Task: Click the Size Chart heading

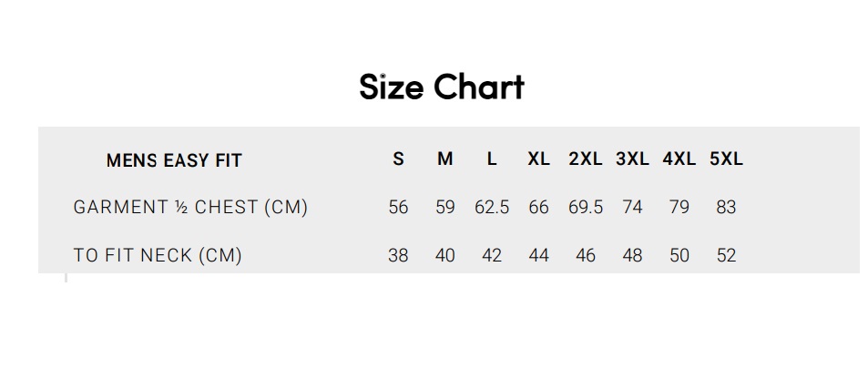Action: pyautogui.click(x=442, y=87)
